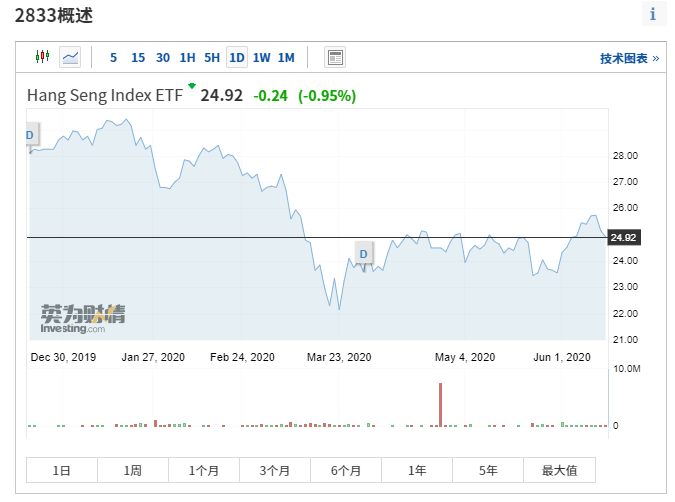The height and width of the screenshot is (502, 675).
Task: Set chart interval to 1H
Action: pos(187,57)
